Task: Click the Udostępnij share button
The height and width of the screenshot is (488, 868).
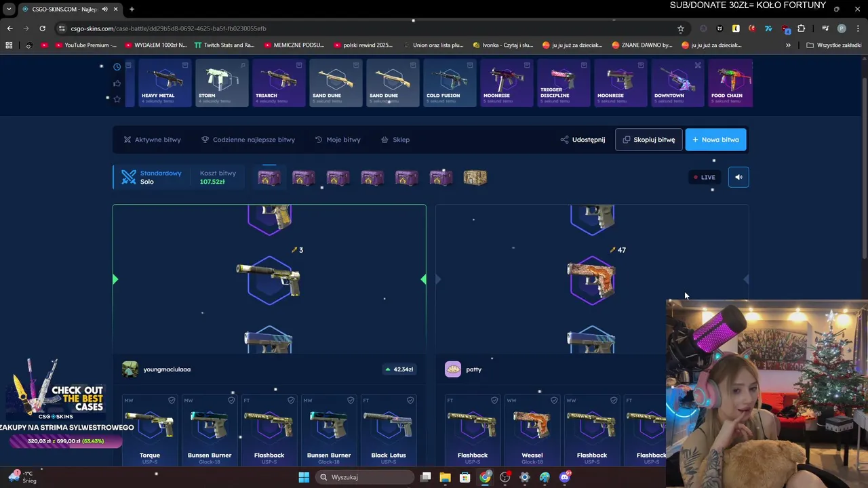Action: pos(583,140)
